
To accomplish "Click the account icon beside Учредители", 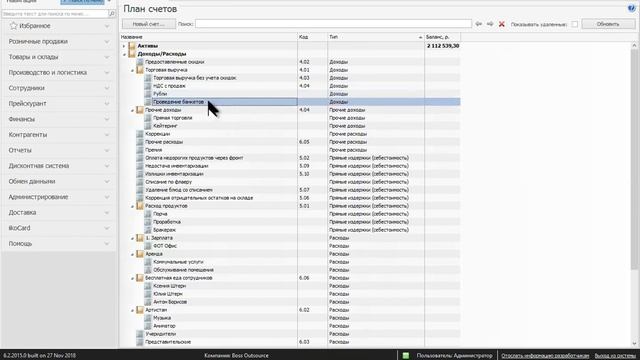I will [x=140, y=334].
